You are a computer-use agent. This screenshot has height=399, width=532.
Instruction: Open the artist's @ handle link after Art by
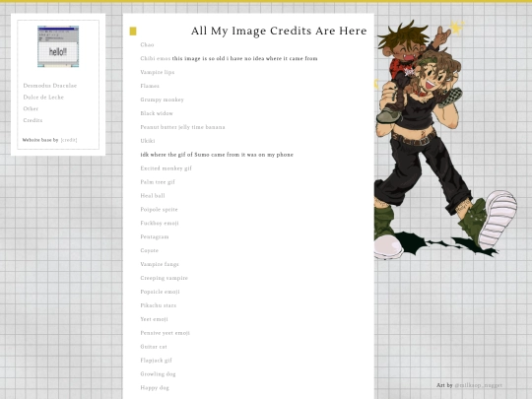[x=478, y=385]
